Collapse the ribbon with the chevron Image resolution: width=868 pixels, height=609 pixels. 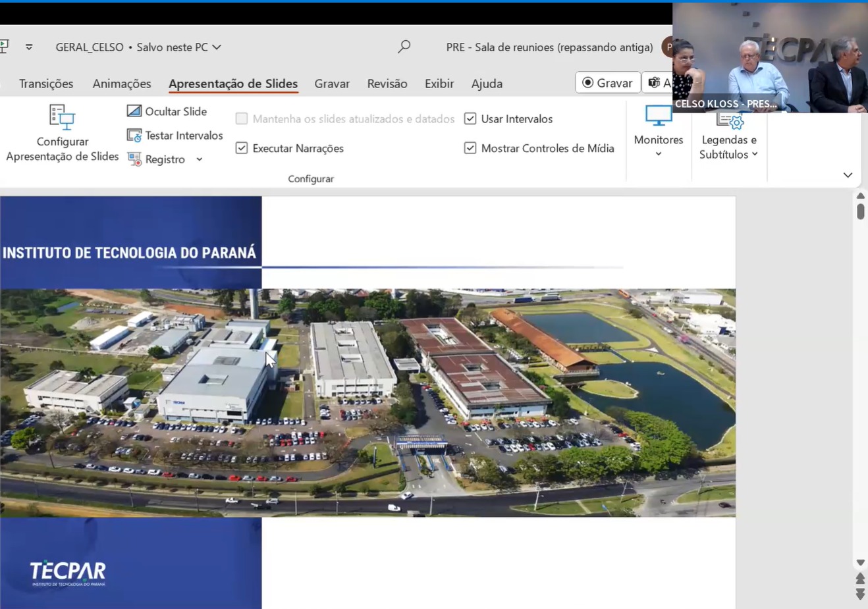pyautogui.click(x=848, y=175)
